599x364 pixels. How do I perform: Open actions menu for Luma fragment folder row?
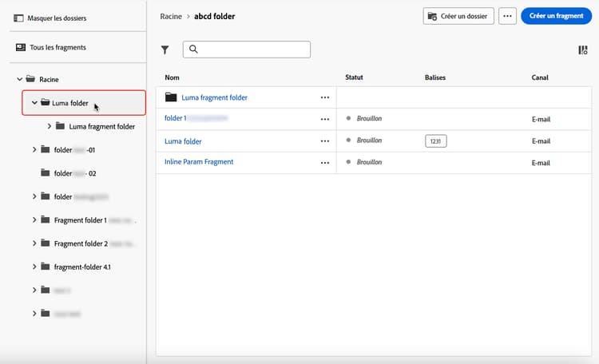pos(324,97)
